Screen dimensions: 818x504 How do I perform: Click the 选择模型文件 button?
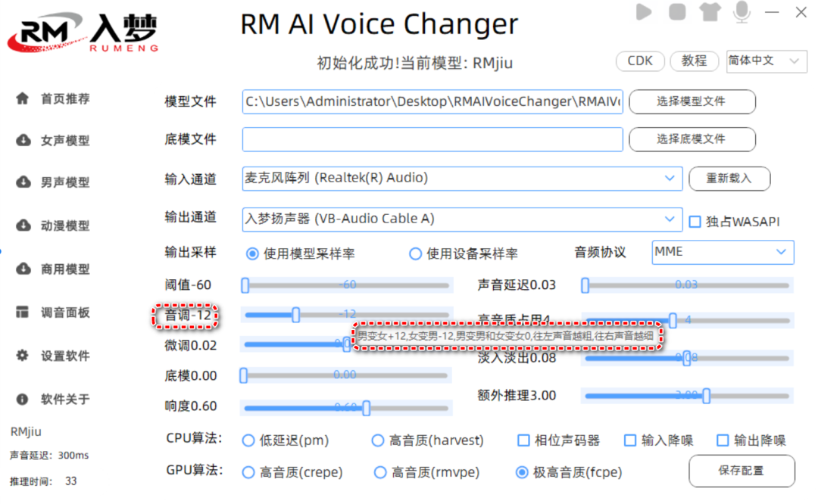point(692,101)
